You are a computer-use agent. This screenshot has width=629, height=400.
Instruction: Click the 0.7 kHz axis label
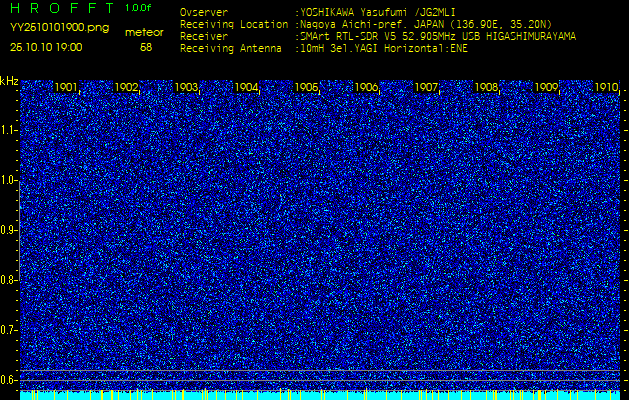[8, 330]
